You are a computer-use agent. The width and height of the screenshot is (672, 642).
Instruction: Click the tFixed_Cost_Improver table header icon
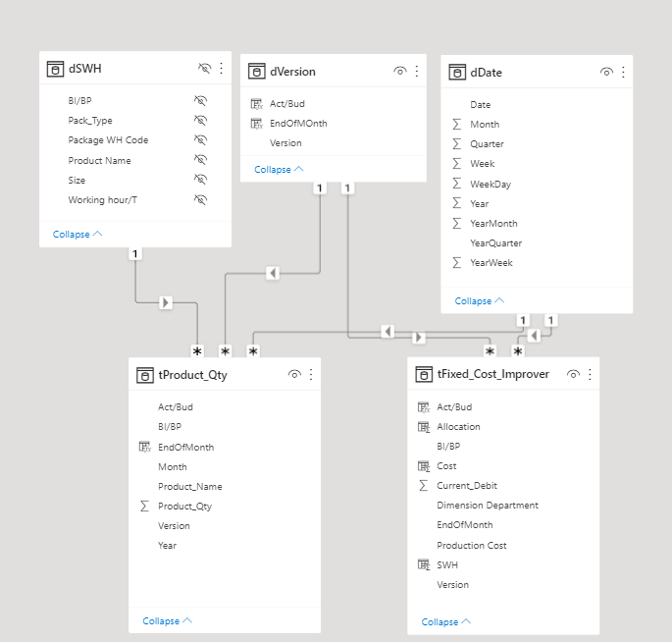pyautogui.click(x=424, y=374)
